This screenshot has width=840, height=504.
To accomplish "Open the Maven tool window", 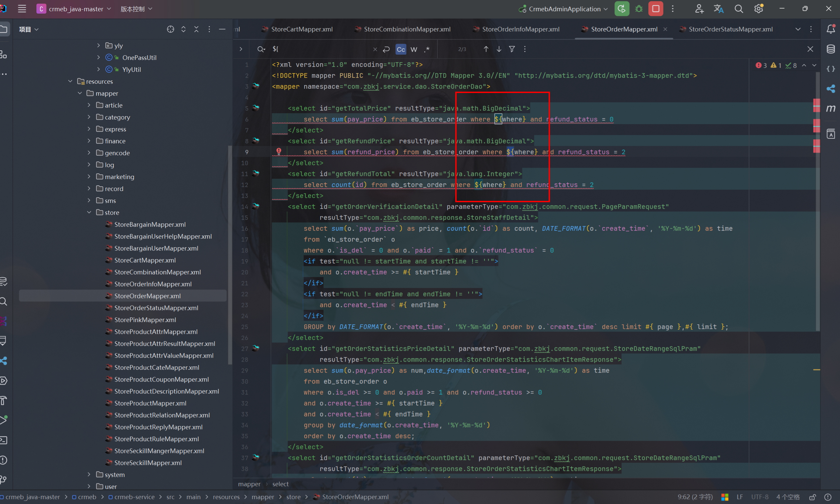I will point(830,109).
